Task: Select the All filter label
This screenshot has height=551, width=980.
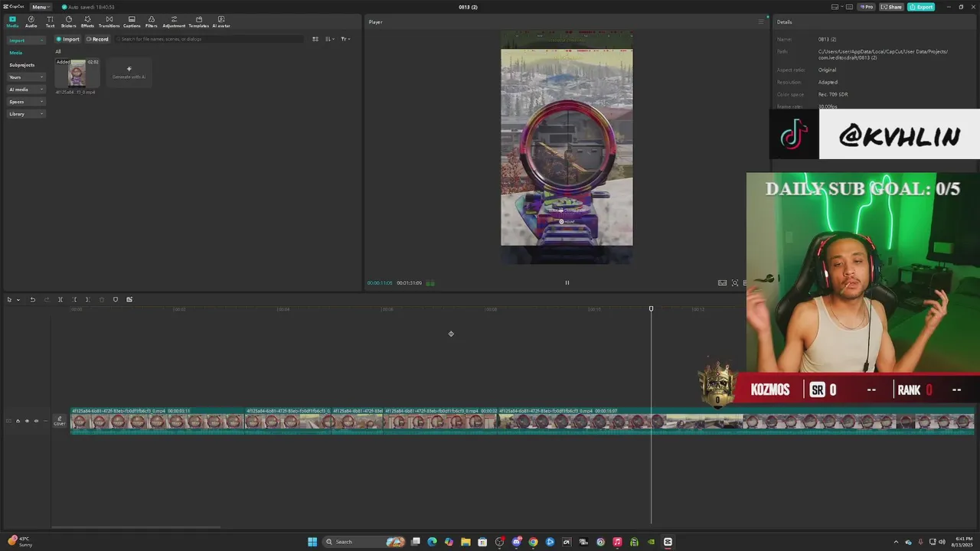Action: coord(57,51)
